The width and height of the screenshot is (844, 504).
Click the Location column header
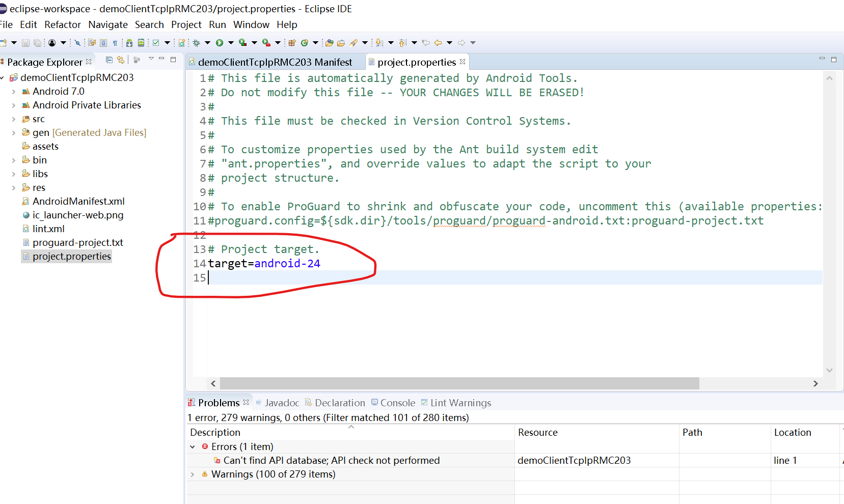point(805,432)
